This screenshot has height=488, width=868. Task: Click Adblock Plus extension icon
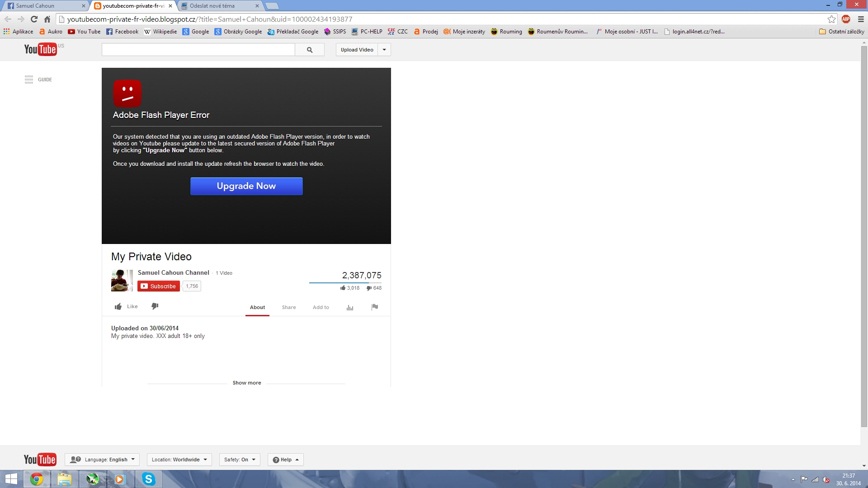(846, 19)
